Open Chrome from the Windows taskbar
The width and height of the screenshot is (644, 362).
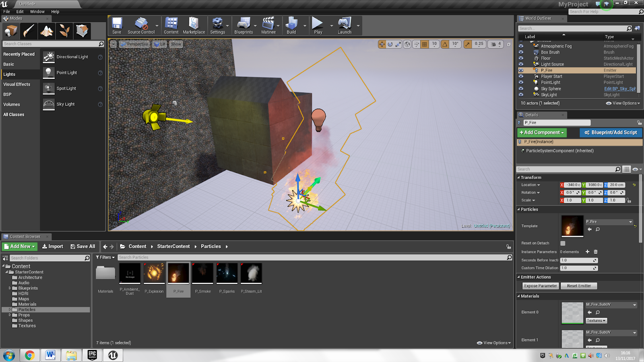click(x=29, y=355)
